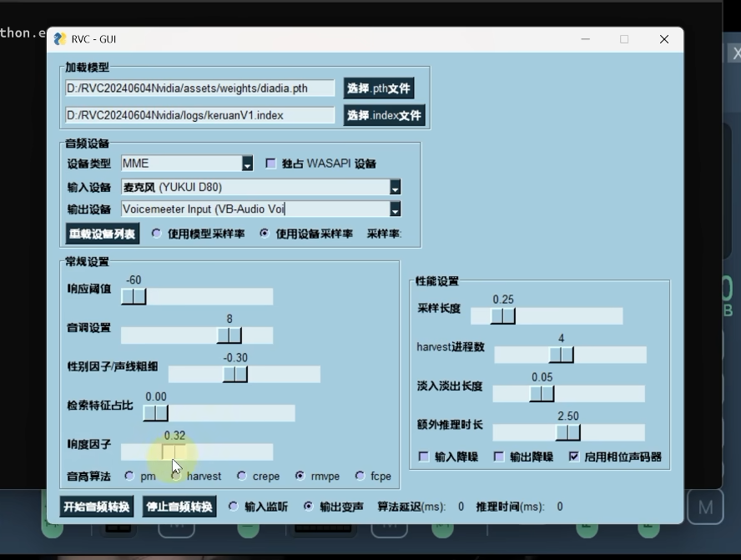Click the 采样率 label text

pyautogui.click(x=384, y=234)
